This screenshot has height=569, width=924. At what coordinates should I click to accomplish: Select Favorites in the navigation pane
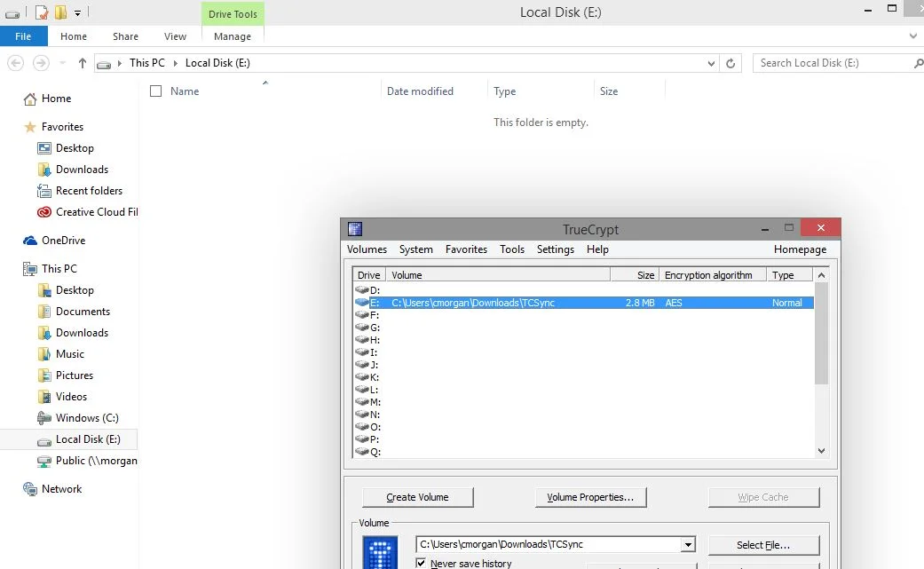(x=62, y=127)
